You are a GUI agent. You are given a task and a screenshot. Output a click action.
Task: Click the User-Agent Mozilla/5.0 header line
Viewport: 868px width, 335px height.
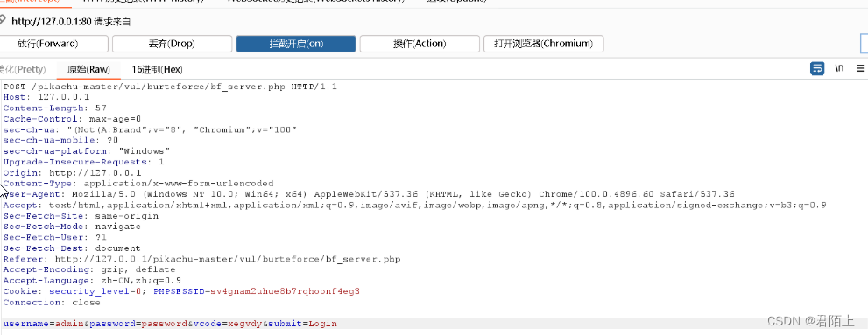pyautogui.click(x=369, y=194)
